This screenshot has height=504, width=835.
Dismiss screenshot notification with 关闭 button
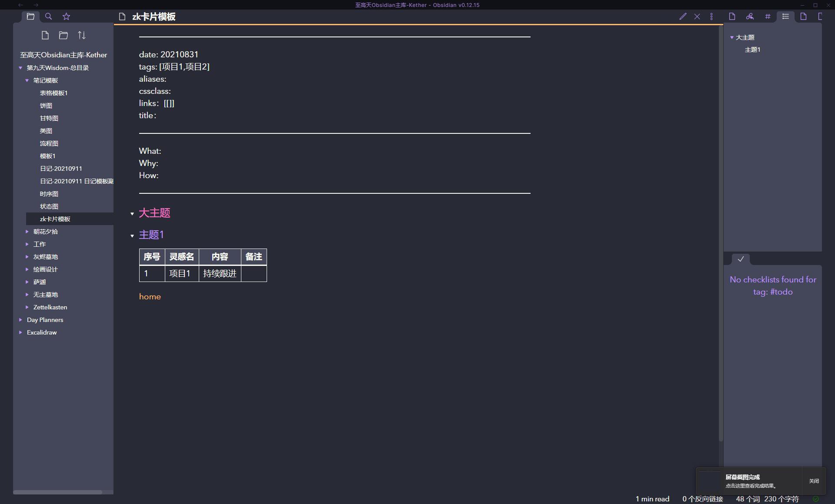814,481
